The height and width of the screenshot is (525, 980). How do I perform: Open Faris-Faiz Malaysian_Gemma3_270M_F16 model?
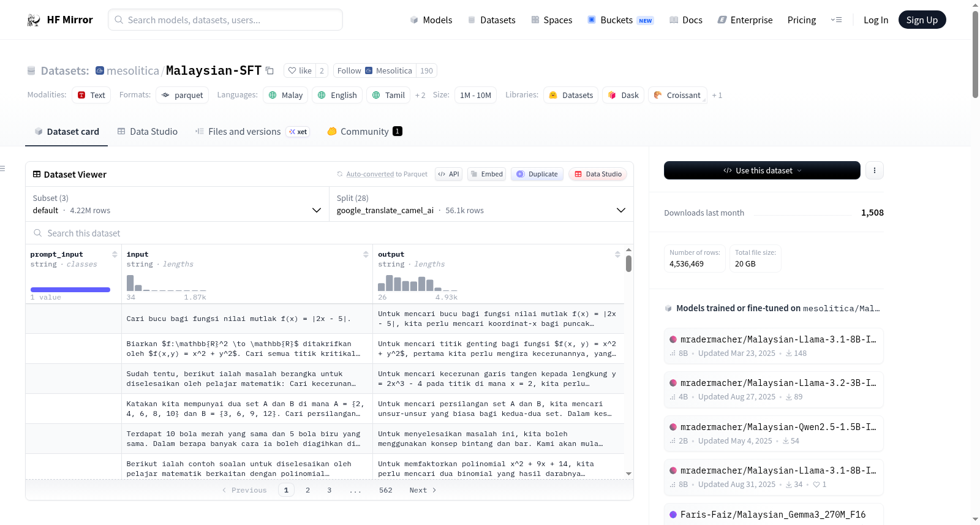pyautogui.click(x=774, y=515)
